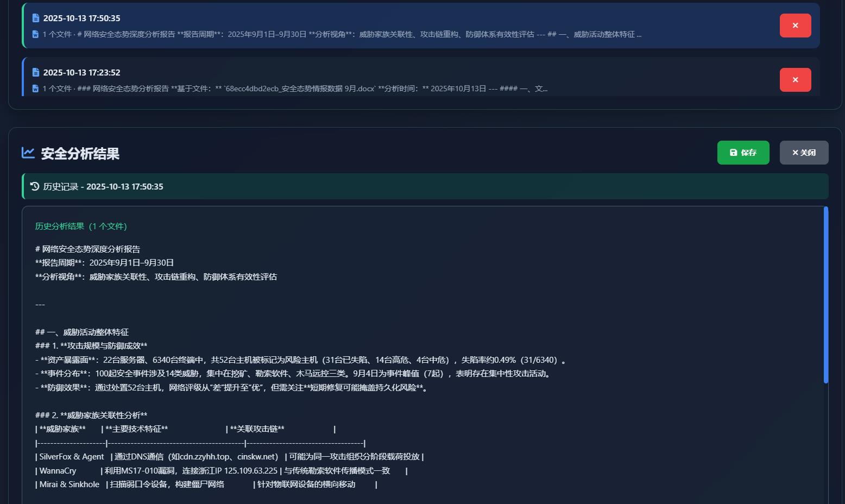
Task: Close the analysis panel with 关闭
Action: pos(804,153)
